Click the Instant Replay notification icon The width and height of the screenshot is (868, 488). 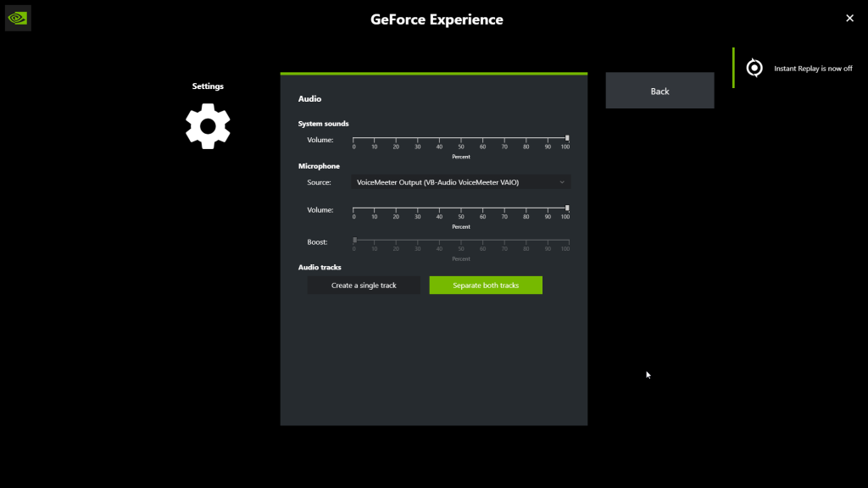tap(754, 68)
